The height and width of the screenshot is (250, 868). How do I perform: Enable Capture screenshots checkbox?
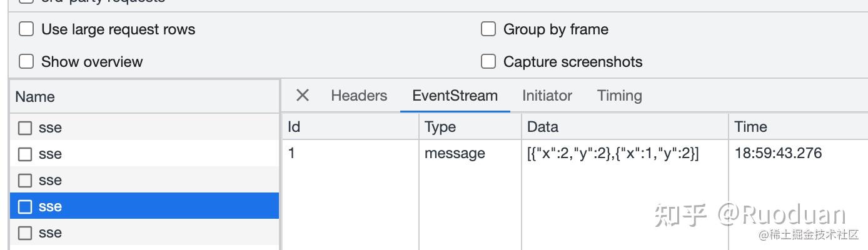coord(488,62)
